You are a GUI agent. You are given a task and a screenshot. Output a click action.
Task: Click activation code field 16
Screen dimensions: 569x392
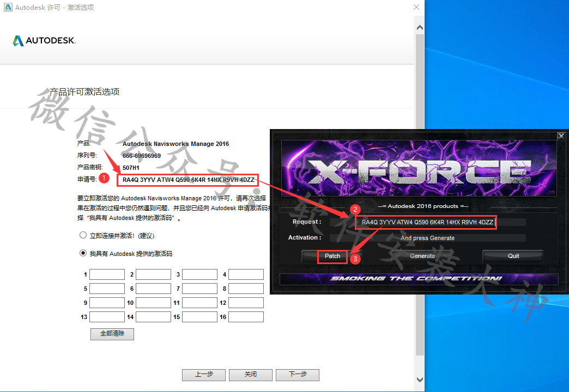click(x=246, y=317)
